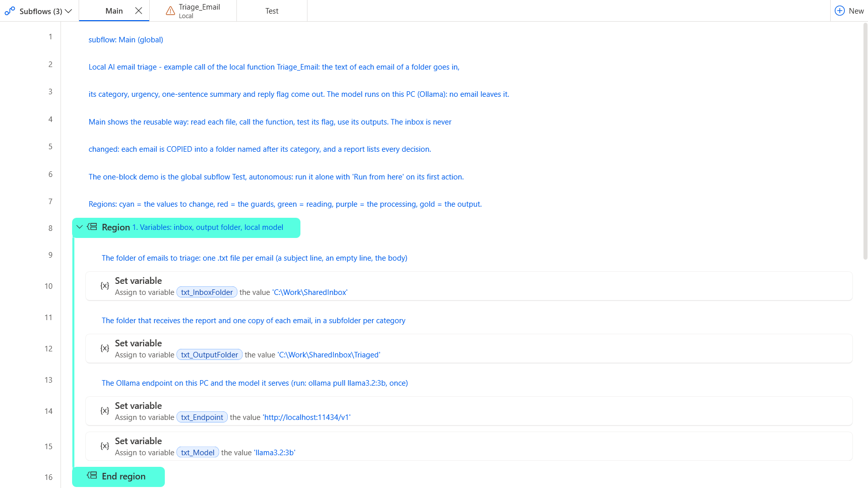
Task: Select comment 'The Ollama endpoint on this PC'
Action: (255, 383)
